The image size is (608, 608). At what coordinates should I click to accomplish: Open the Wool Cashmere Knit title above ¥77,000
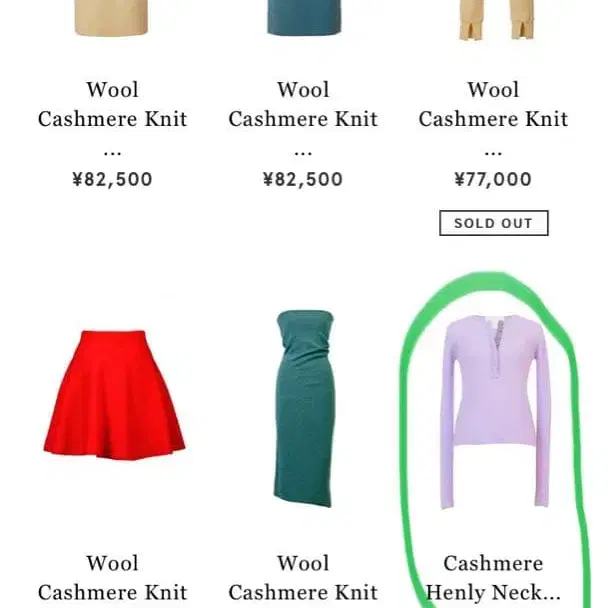click(x=493, y=104)
